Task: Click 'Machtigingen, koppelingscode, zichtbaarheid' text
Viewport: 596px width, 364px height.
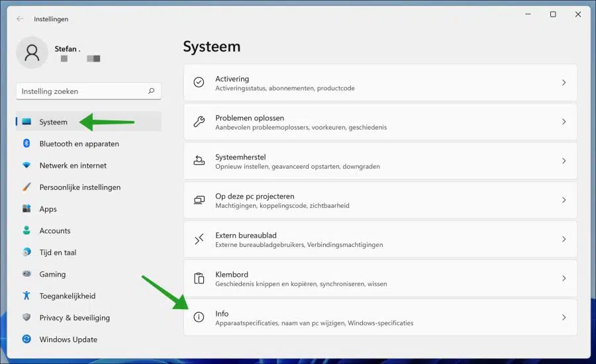Action: pyautogui.click(x=282, y=206)
